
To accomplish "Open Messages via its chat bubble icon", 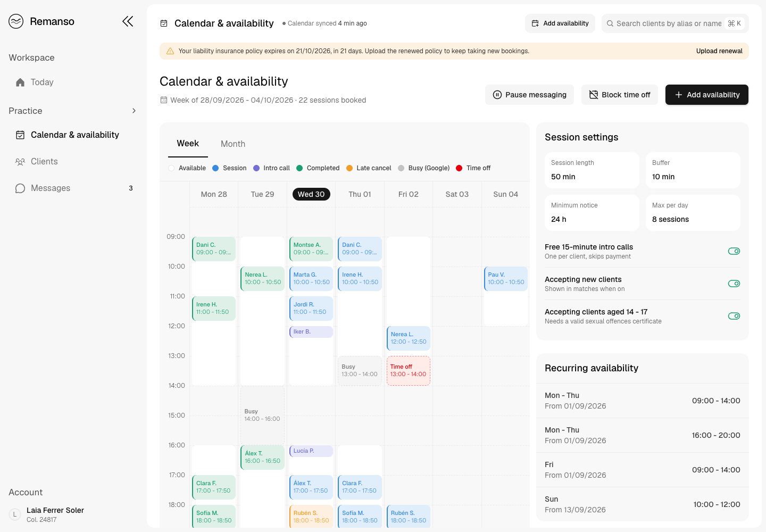I will tap(20, 188).
